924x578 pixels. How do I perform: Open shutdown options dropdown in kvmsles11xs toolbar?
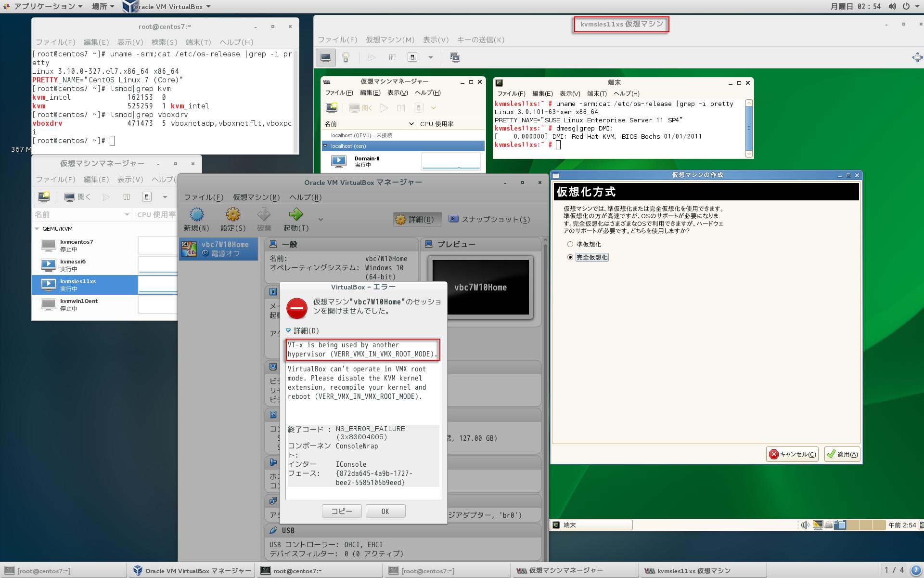(431, 58)
